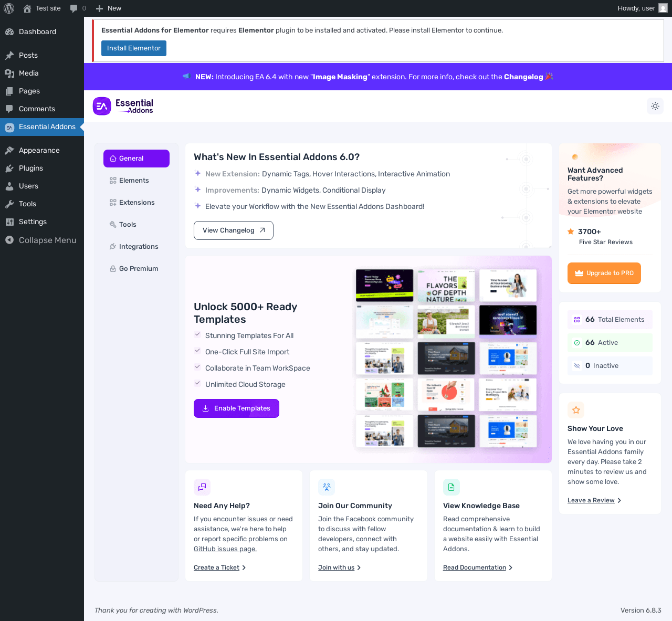Click the Essential Addons logo in header

(x=123, y=106)
